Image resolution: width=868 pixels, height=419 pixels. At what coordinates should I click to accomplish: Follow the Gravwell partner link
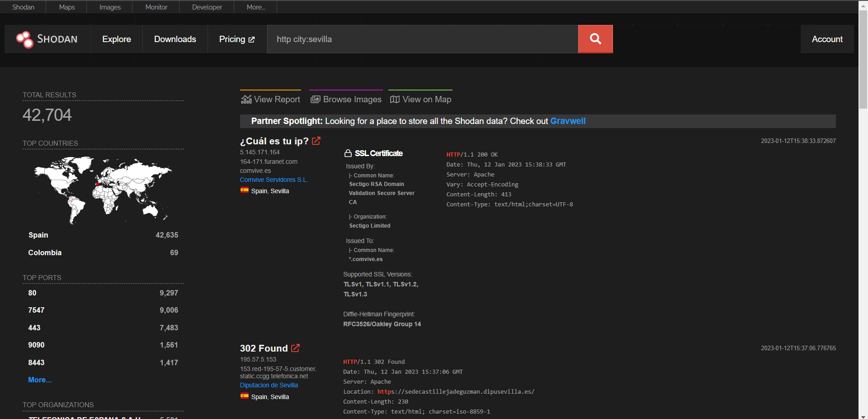[568, 121]
